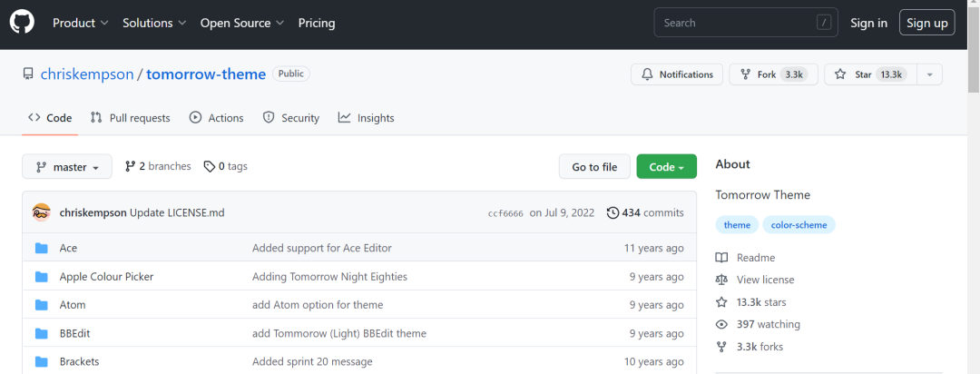980x374 pixels.
Task: Click the commit history clock icon
Action: 612,212
